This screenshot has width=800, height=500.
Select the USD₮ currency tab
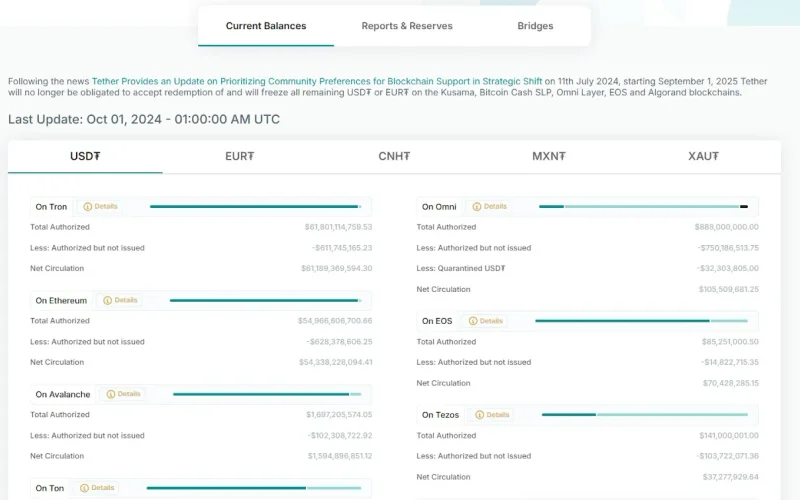85,156
